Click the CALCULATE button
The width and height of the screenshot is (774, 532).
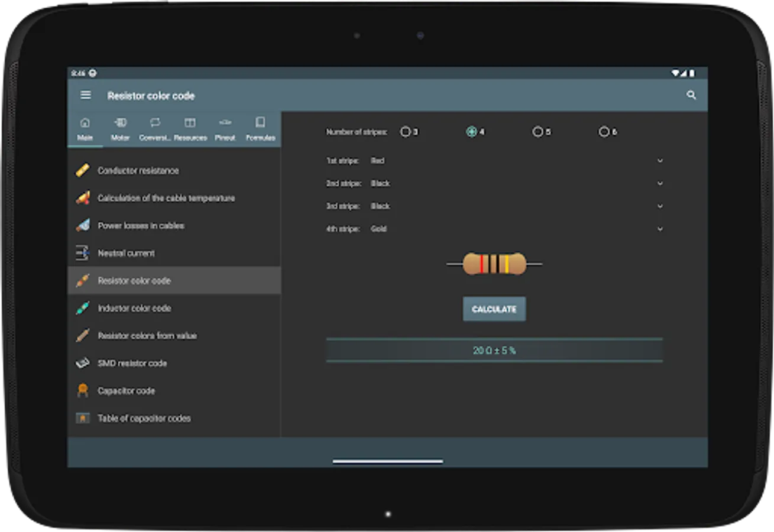494,309
